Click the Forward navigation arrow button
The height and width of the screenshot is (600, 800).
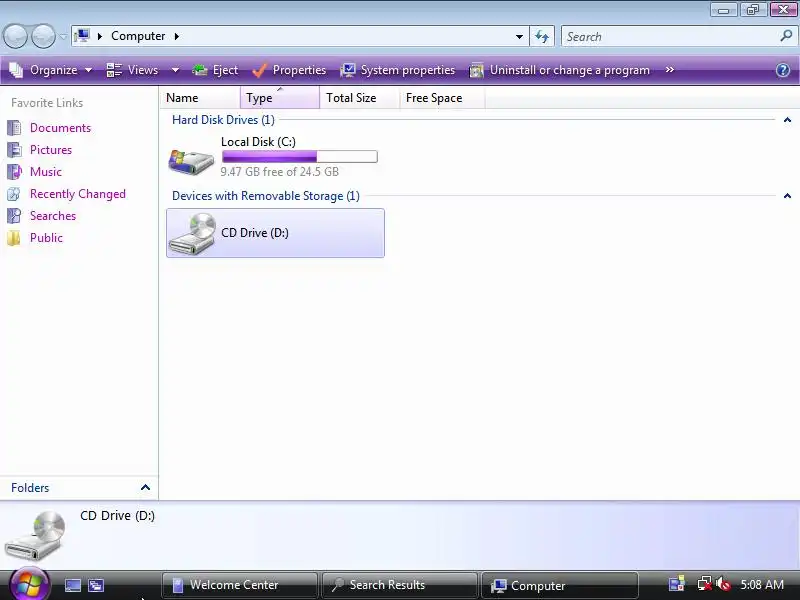43,36
